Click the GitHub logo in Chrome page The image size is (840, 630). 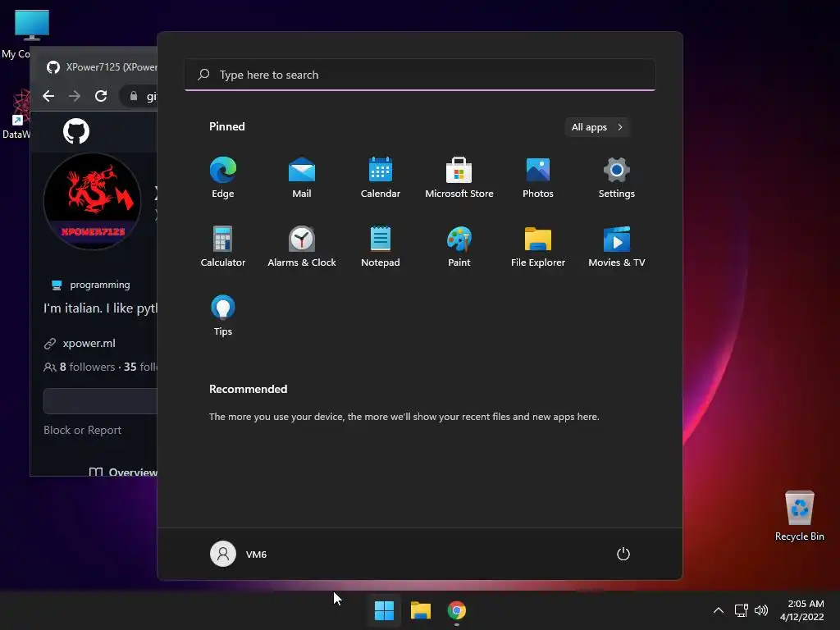(x=76, y=131)
